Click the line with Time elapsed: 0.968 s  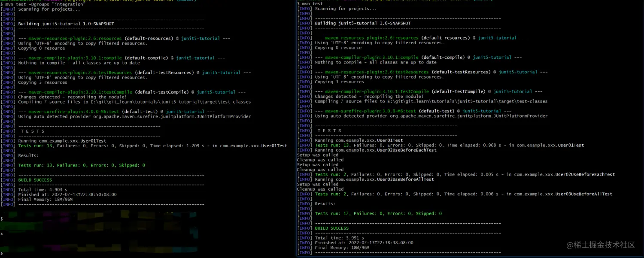click(x=441, y=145)
